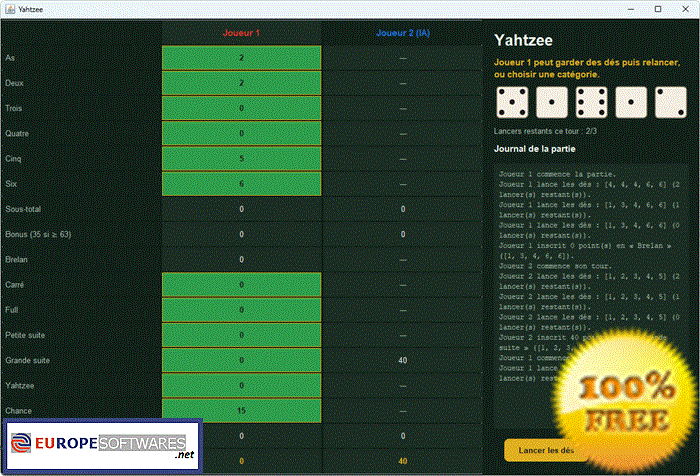700x476 pixels.
Task: Choose Joueur 1's green Petite suite cell
Action: [x=242, y=335]
